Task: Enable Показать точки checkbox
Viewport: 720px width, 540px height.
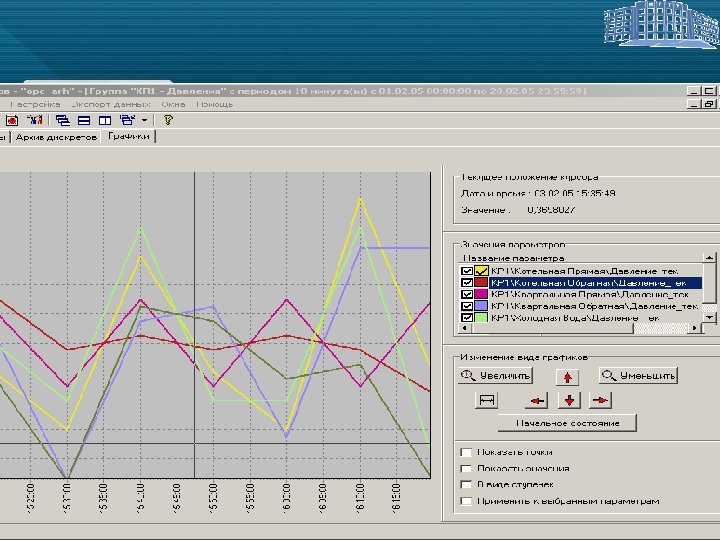Action: click(x=466, y=452)
